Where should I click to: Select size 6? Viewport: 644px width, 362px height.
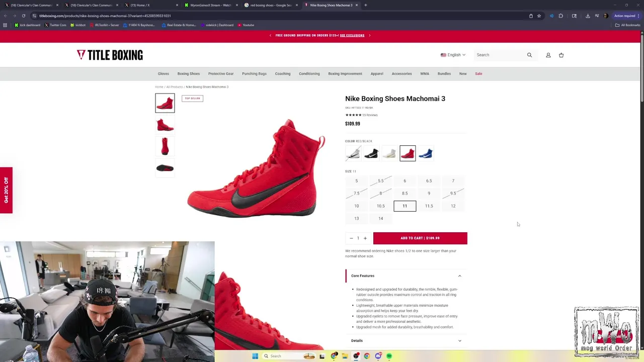pyautogui.click(x=405, y=181)
